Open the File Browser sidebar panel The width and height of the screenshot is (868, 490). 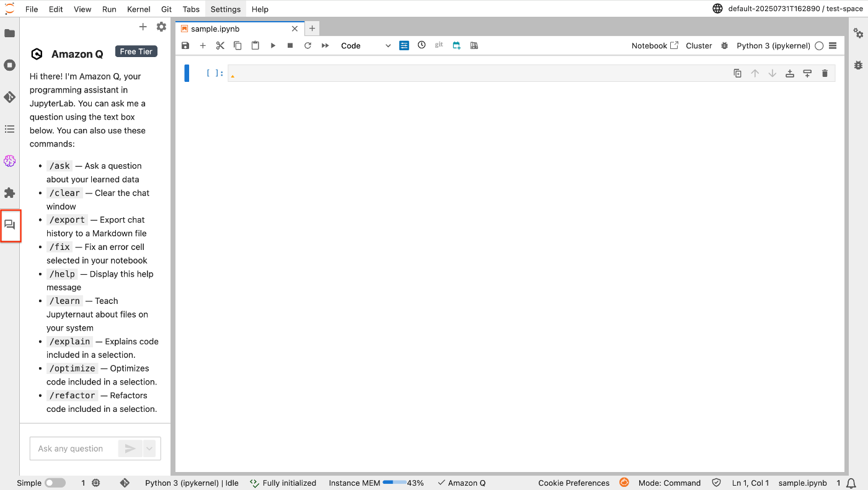[x=9, y=33]
